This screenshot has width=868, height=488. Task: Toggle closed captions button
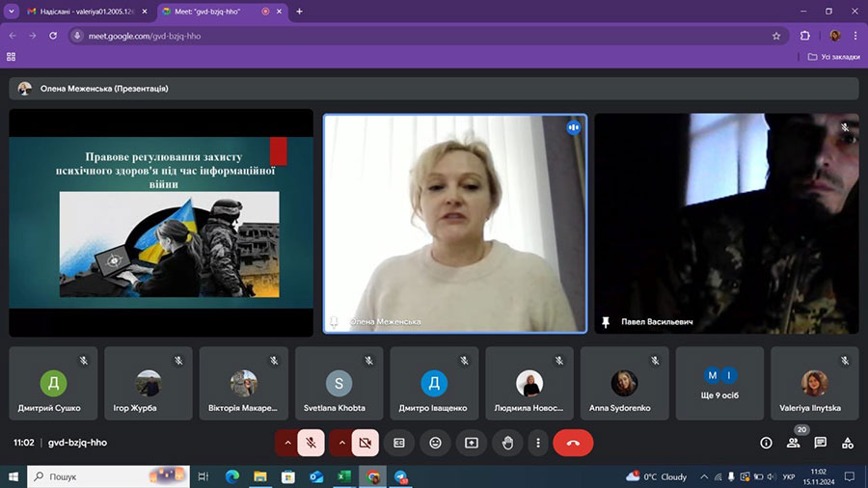(399, 443)
